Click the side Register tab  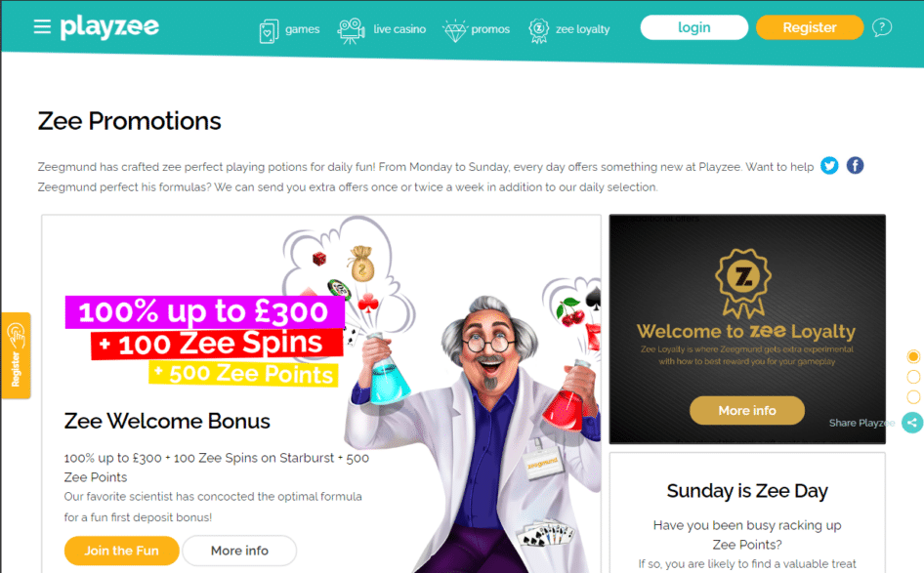[x=16, y=355]
